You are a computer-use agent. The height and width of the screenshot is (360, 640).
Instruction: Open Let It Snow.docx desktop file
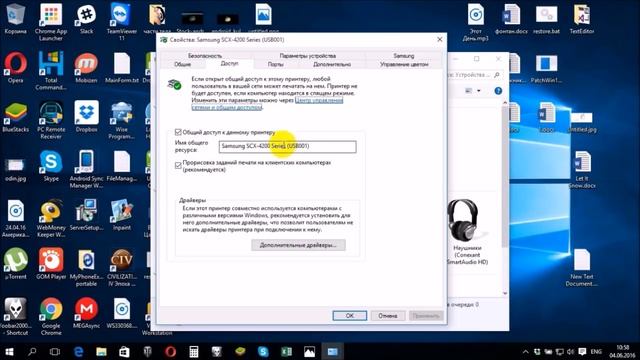582,169
